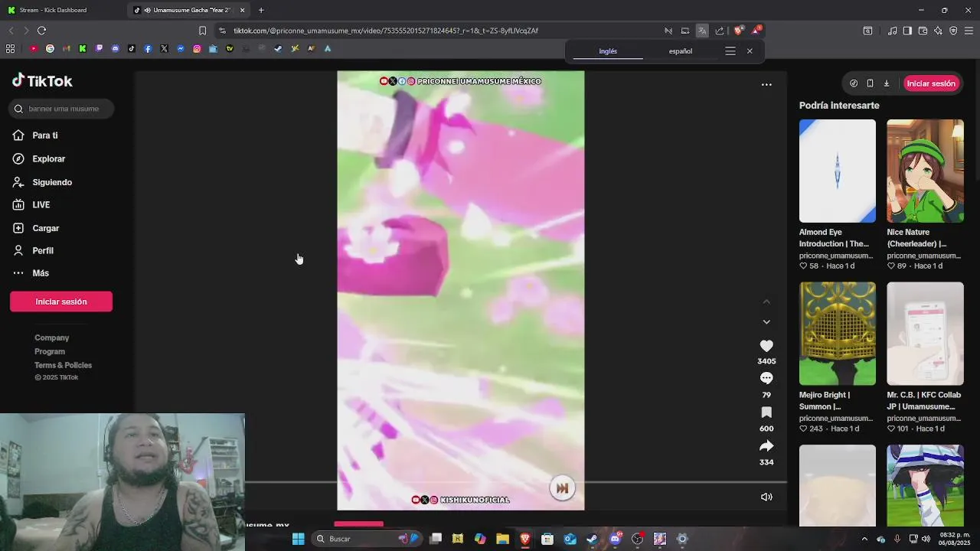This screenshot has width=980, height=551.
Task: Open the X bookmark
Action: [x=164, y=48]
